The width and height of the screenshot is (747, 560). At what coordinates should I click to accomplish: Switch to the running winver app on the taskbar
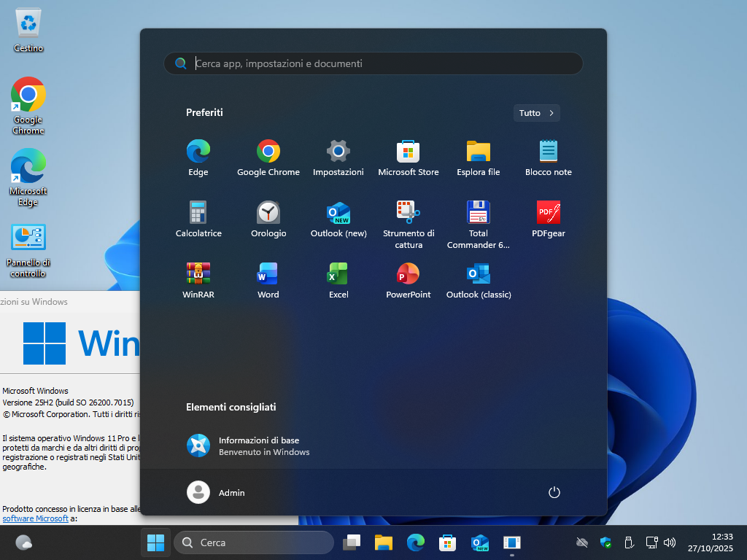(511, 542)
